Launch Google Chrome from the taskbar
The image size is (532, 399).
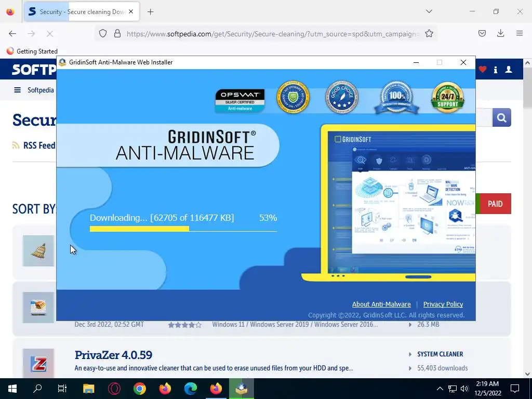(x=139, y=389)
